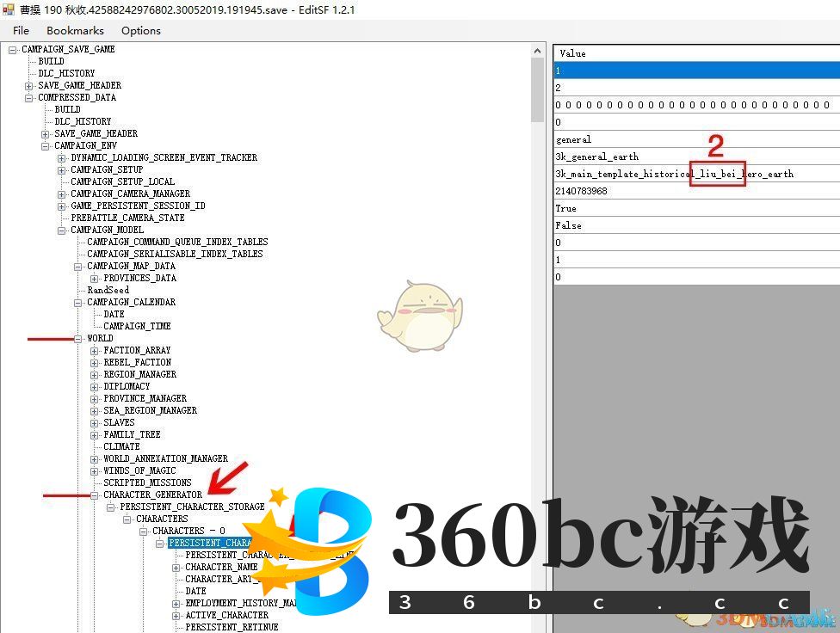Select the CAMPAIGN_SETUP_LOCAL tree item
The height and width of the screenshot is (633, 840).
click(x=123, y=181)
